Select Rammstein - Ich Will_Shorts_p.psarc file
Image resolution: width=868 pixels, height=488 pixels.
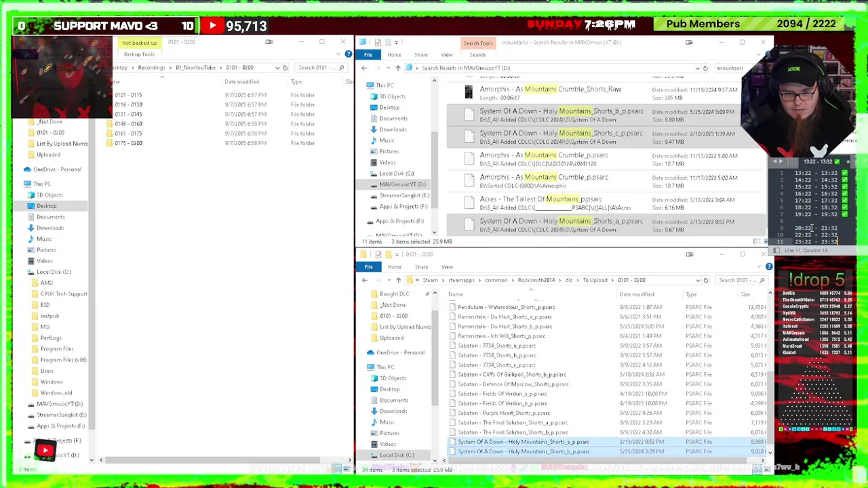coord(501,336)
